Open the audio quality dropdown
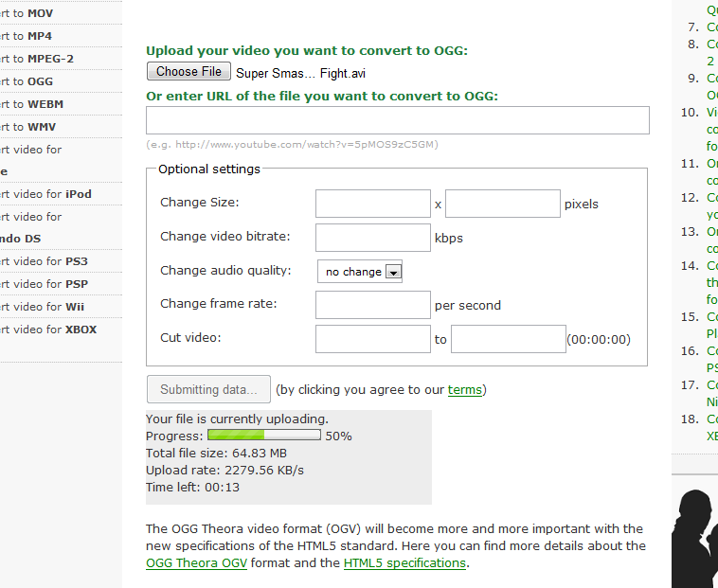Viewport: 718px width, 588px height. pyautogui.click(x=359, y=272)
